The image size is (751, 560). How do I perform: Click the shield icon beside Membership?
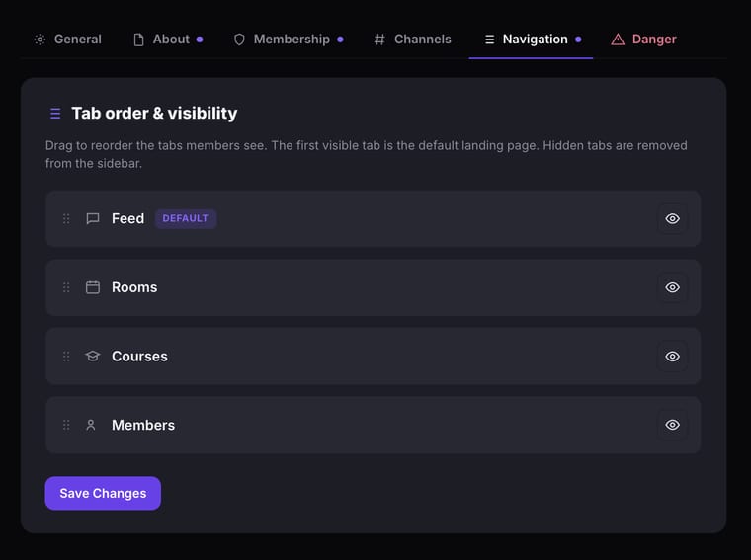239,40
